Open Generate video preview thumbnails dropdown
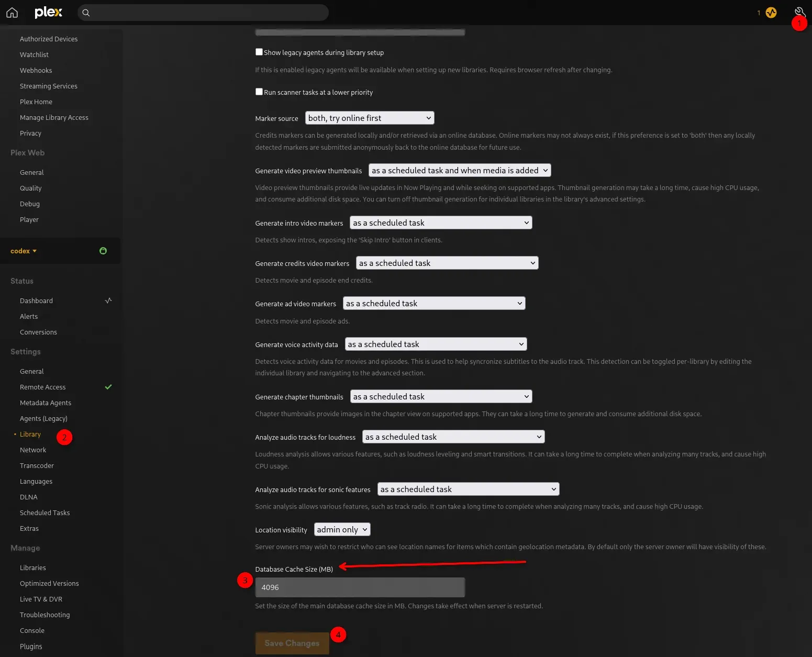Viewport: 812px width, 657px height. tap(460, 170)
